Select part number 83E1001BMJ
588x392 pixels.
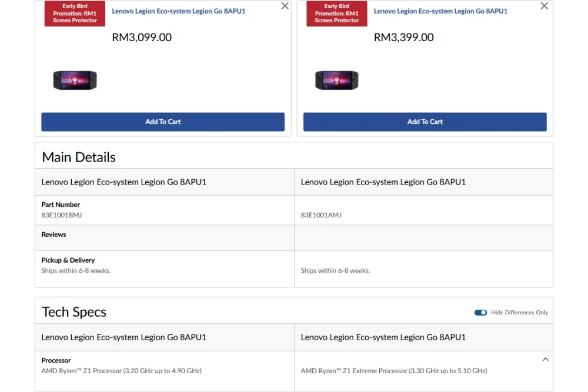(62, 215)
